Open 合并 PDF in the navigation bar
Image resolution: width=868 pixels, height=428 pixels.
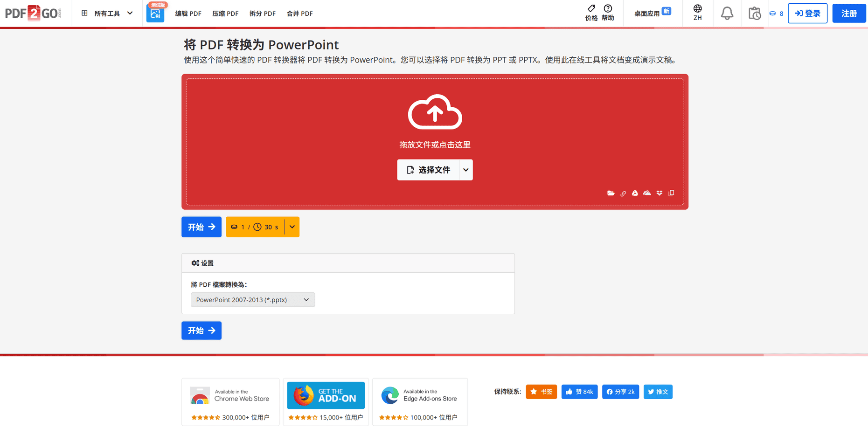tap(299, 14)
